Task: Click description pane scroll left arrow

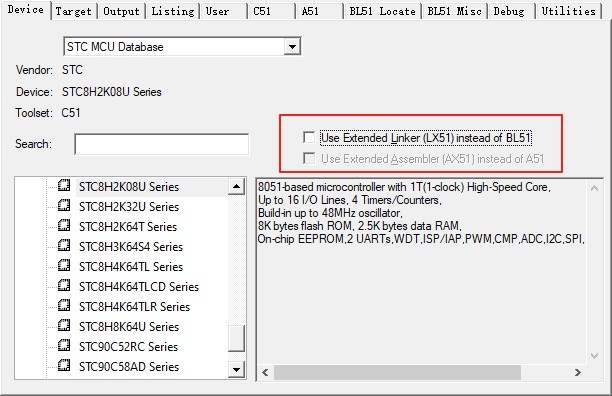Action: [265, 372]
